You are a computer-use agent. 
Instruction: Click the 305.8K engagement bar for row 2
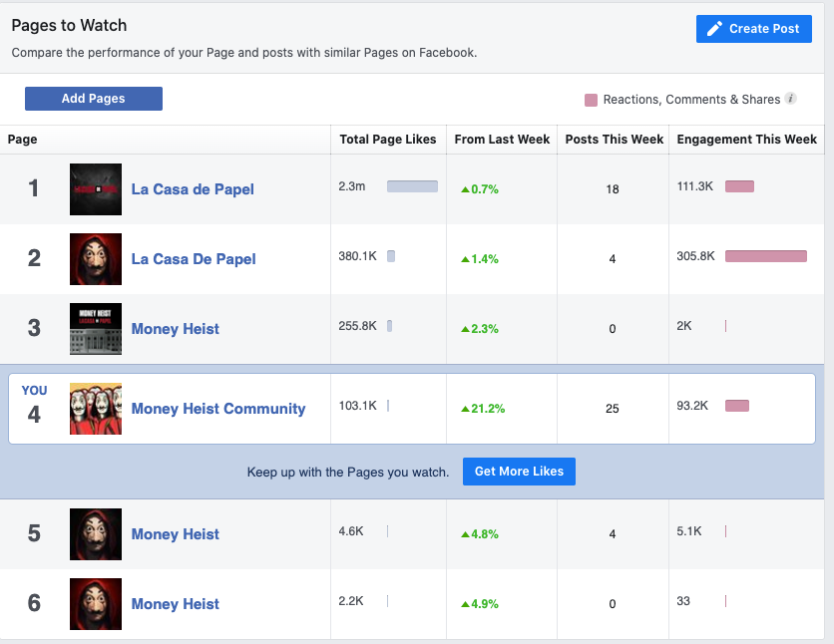(765, 256)
